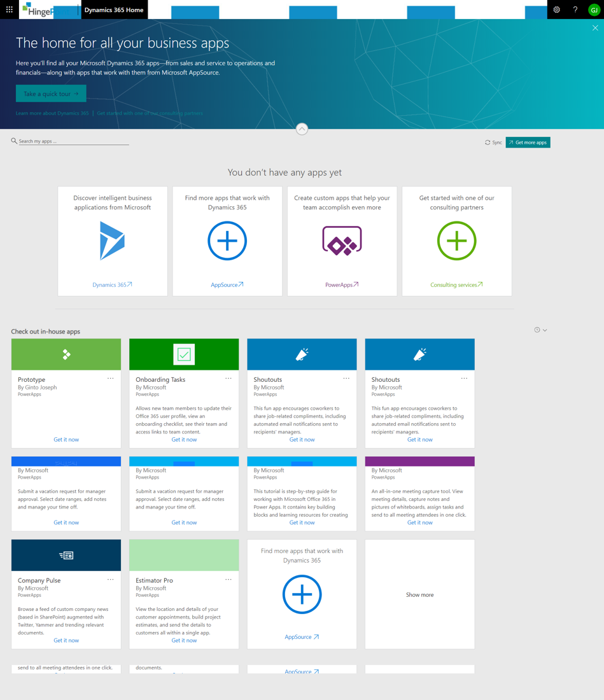Select the Onboarding Tasks title
Viewport: 604px width, 700px height.
(160, 379)
